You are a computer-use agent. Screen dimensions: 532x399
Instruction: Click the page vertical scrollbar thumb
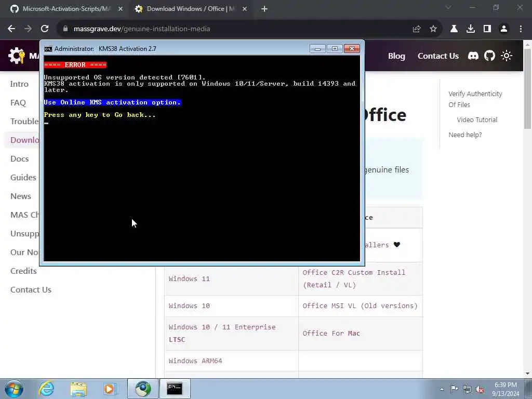527,89
